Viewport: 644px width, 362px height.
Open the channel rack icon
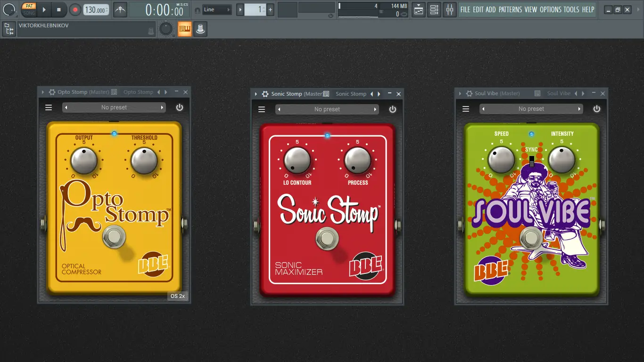pyautogui.click(x=434, y=9)
